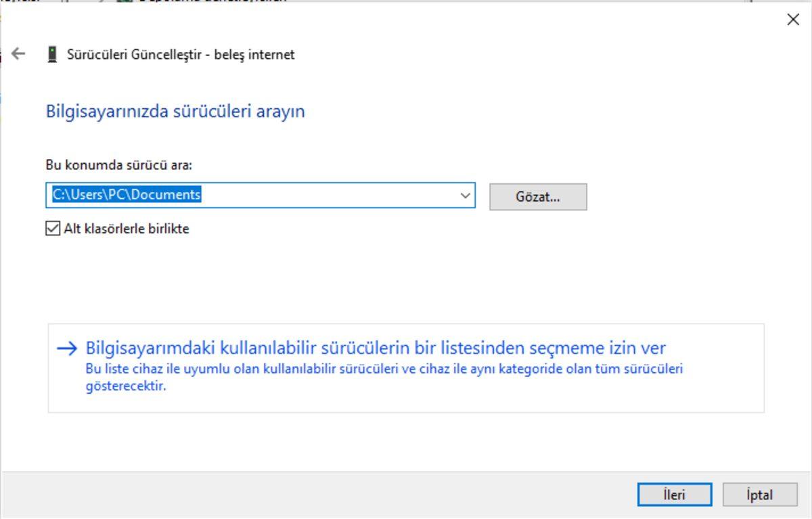
Task: Click inside the C:\Users\PC\Documents path field
Action: 237,196
